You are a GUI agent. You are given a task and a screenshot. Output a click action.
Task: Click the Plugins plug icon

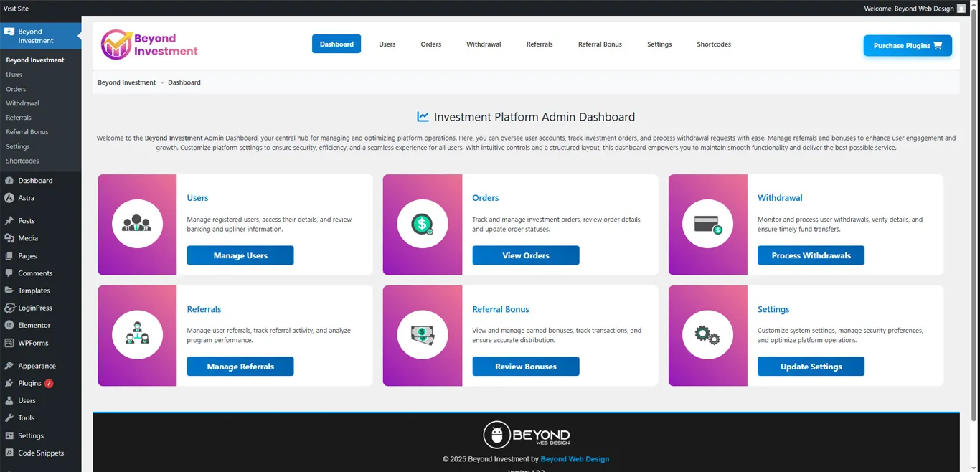point(9,383)
